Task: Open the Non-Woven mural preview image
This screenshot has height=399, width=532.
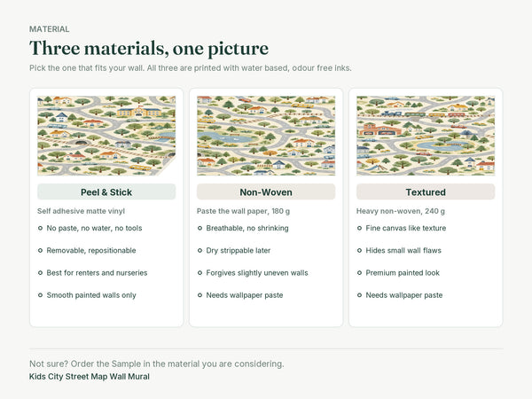Action: click(266, 136)
